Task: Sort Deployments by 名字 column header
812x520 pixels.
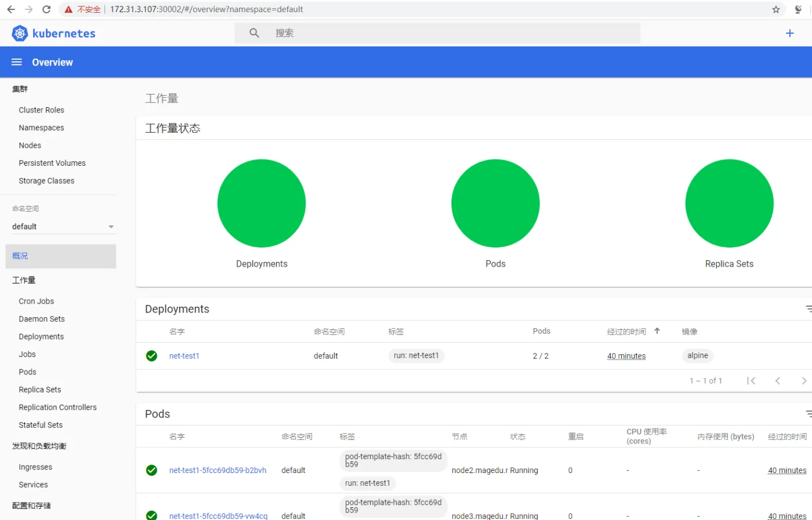Action: (x=177, y=332)
